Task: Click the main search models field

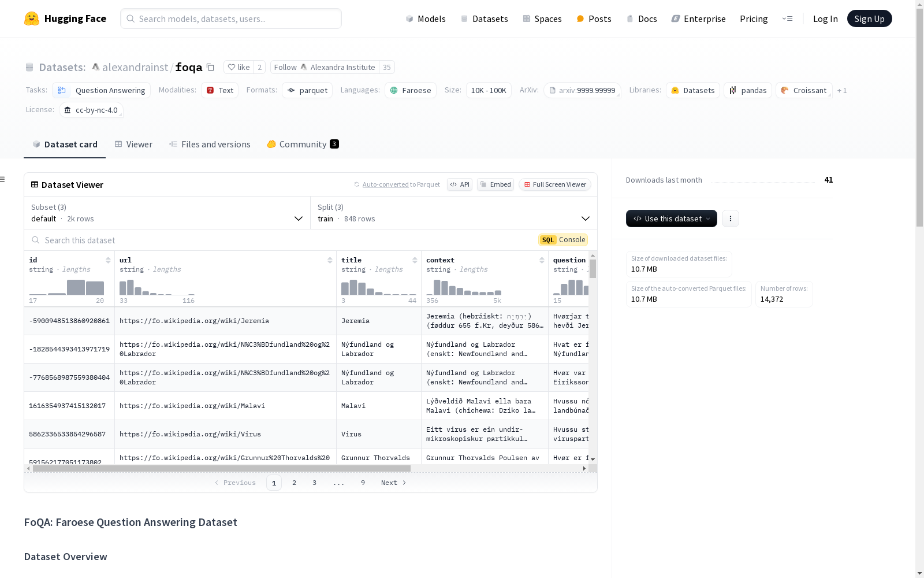Action: (231, 18)
